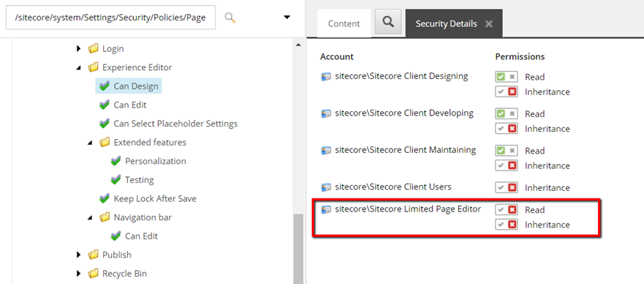
Task: Toggle Inheritance for Sitecore Client Designing
Action: (506, 91)
